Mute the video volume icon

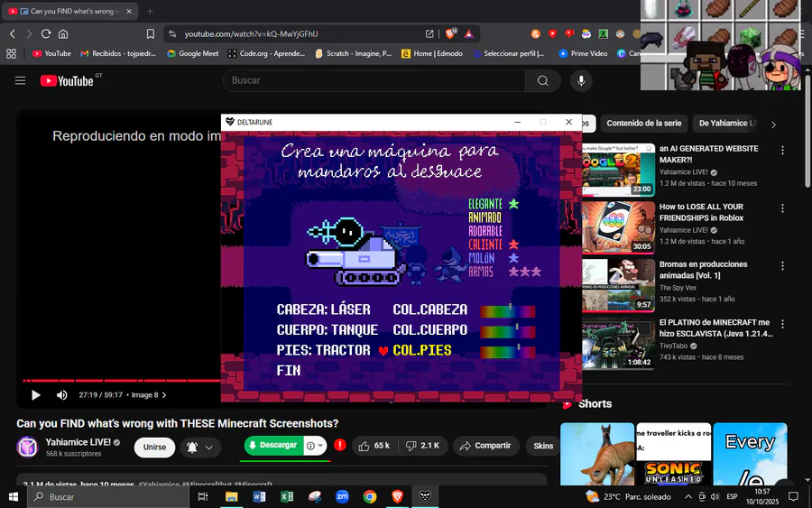click(61, 395)
